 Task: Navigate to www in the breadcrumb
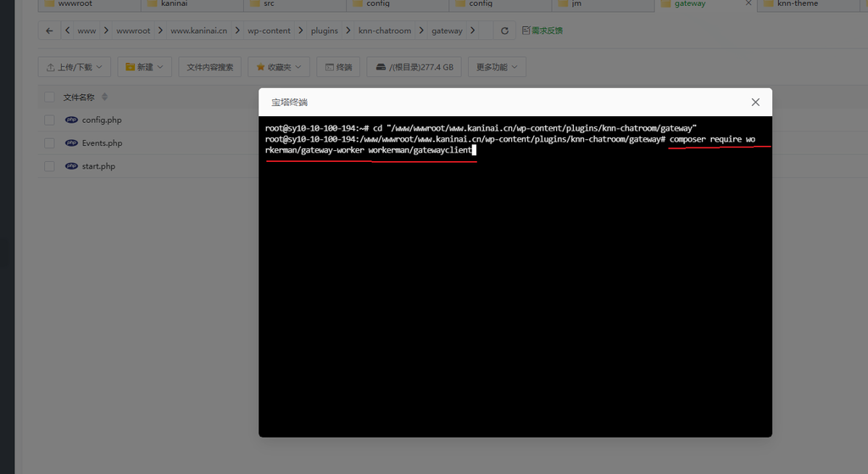pyautogui.click(x=86, y=31)
